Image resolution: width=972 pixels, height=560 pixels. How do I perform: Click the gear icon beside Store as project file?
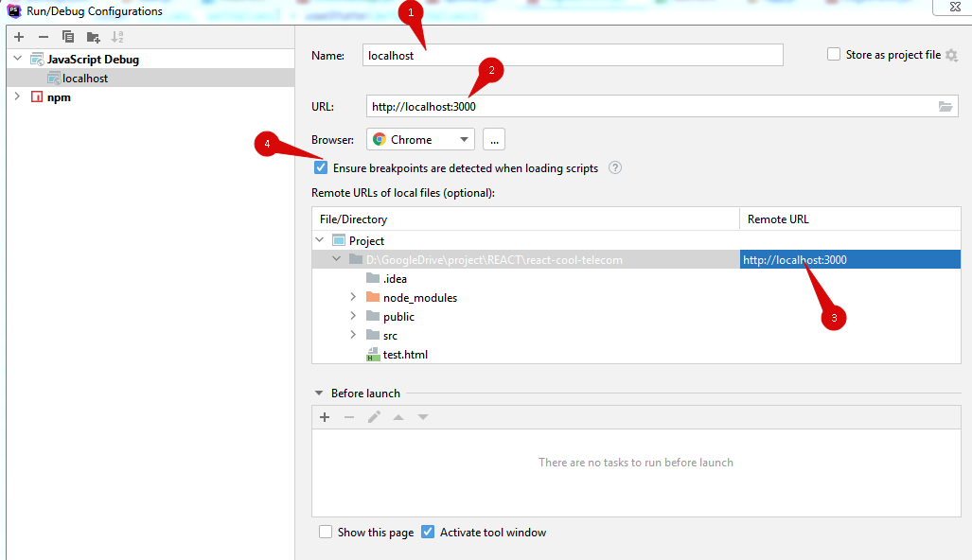pos(951,56)
